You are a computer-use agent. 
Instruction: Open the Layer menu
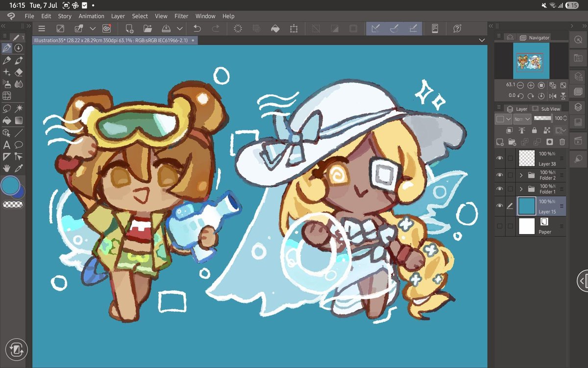click(118, 16)
